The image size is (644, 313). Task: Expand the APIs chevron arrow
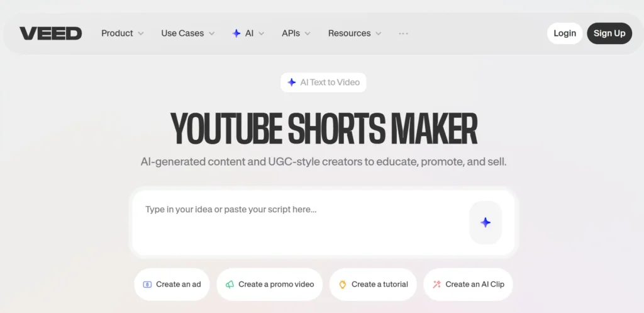point(307,34)
